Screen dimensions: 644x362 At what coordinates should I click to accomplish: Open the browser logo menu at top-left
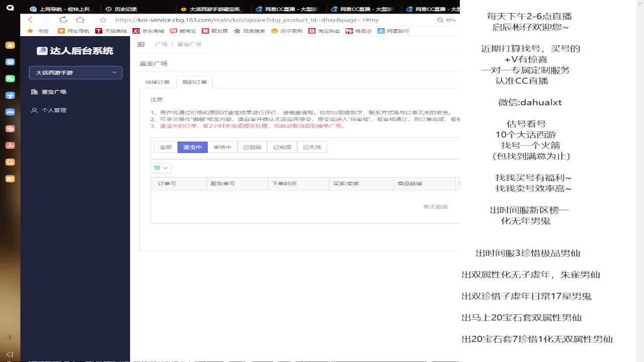coord(10,8)
